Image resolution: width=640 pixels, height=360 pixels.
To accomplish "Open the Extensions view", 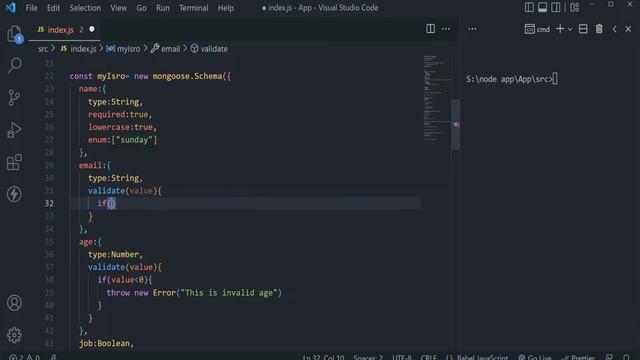I will [14, 162].
